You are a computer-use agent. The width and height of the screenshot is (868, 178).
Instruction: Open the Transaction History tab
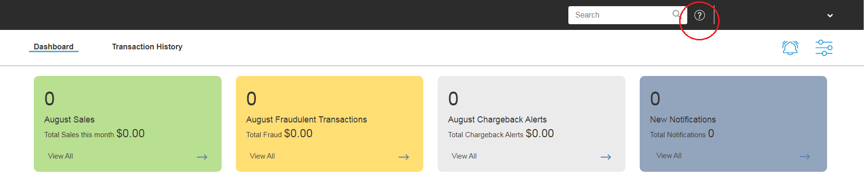(x=147, y=47)
